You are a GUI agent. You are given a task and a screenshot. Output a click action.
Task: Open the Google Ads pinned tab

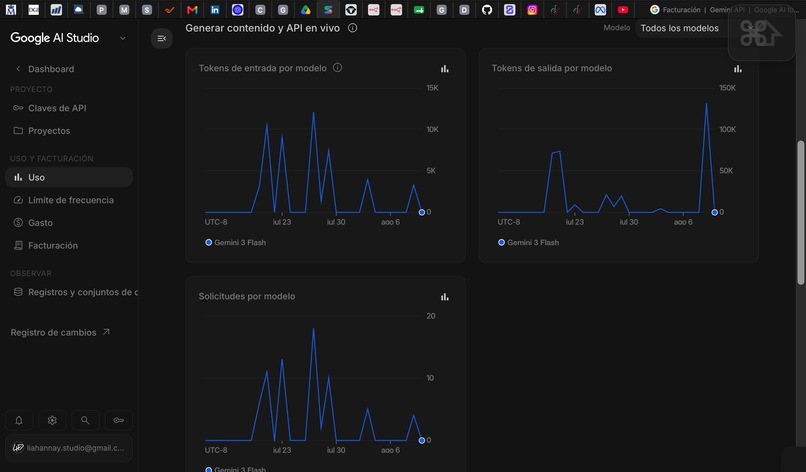(x=305, y=10)
